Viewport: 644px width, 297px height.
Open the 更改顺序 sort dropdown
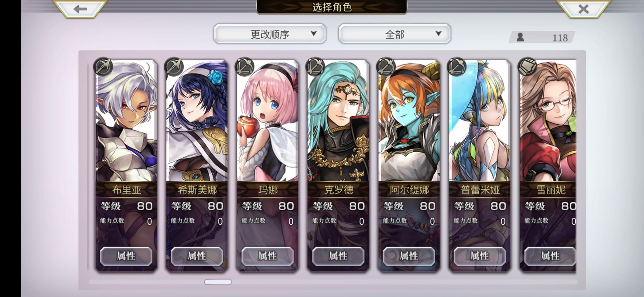pos(270,34)
